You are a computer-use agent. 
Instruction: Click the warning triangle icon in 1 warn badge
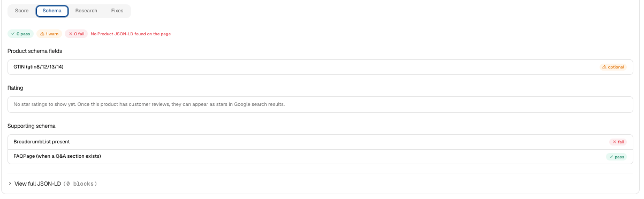[x=42, y=34]
